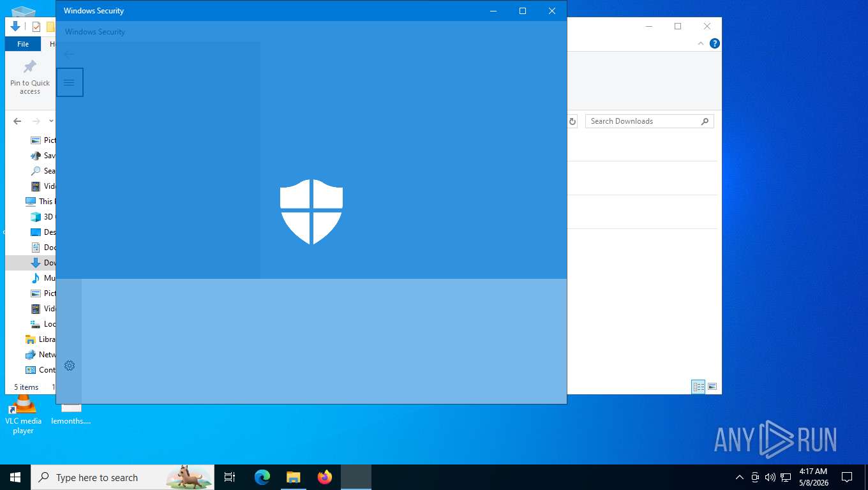Show hidden system tray icons
Screen dimensions: 868x490
740,477
